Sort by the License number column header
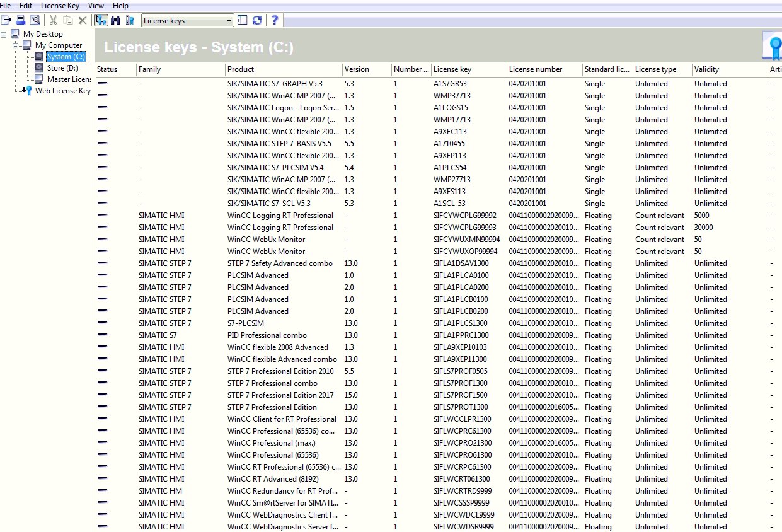 tap(544, 69)
